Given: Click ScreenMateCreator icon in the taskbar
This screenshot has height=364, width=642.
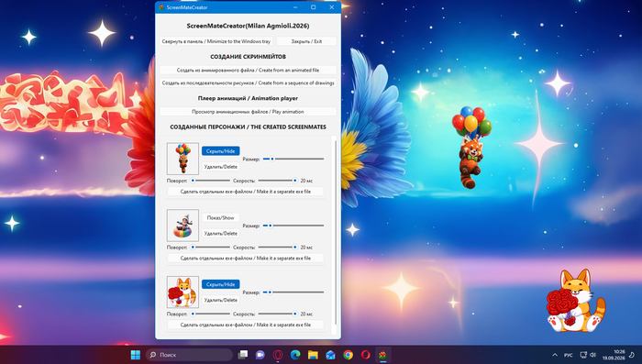Looking at the screenshot, I should [x=382, y=355].
